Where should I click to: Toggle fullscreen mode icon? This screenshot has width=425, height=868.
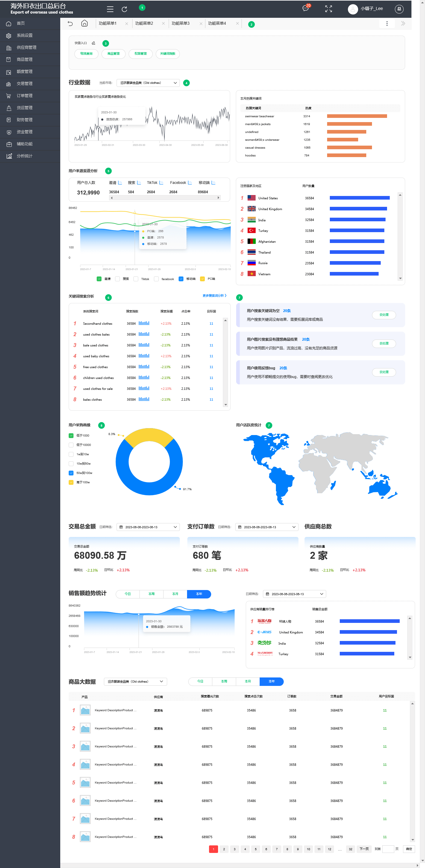(x=328, y=9)
